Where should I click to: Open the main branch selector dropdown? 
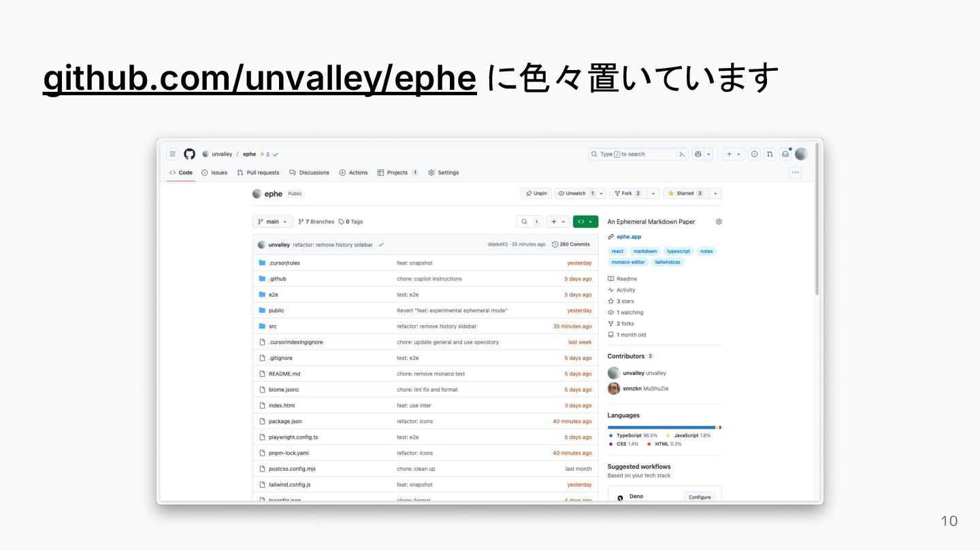point(272,222)
